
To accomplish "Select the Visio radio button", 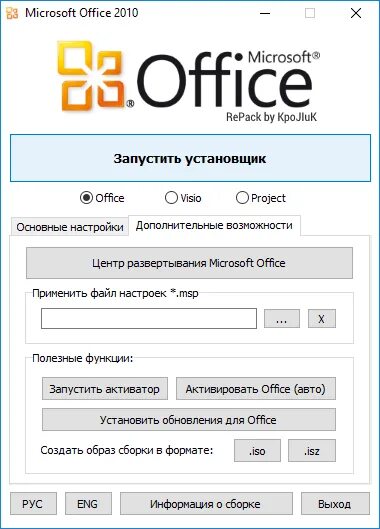I will [171, 198].
